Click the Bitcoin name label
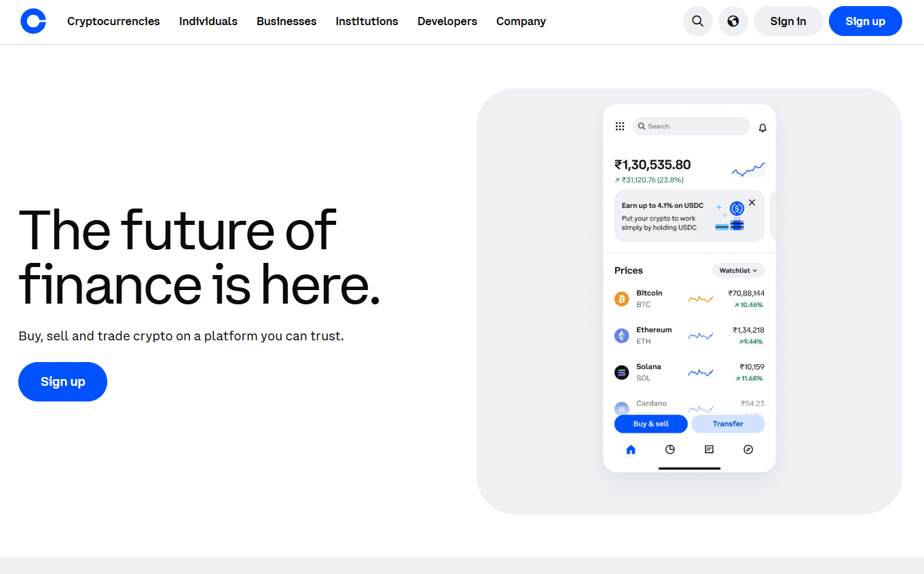 point(649,293)
